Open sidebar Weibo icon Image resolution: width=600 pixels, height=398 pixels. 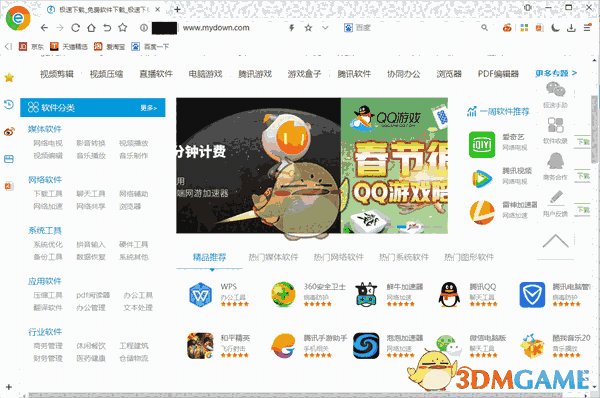(9, 132)
